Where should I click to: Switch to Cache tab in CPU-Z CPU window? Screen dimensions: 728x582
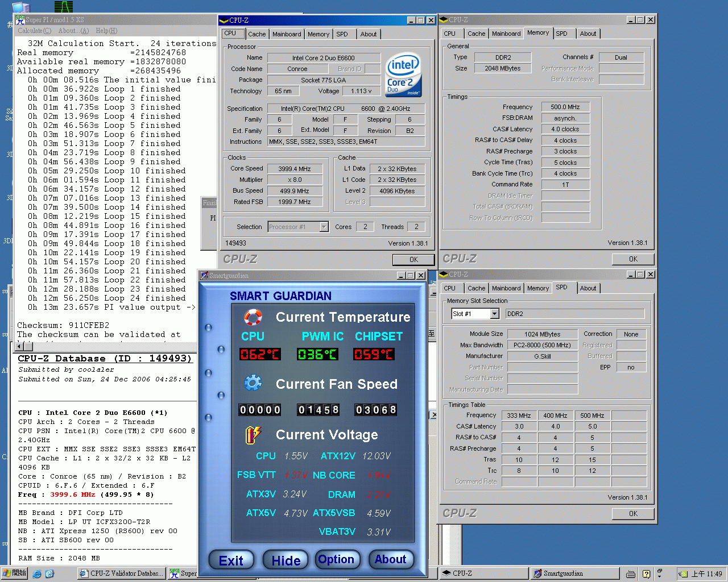pyautogui.click(x=257, y=34)
